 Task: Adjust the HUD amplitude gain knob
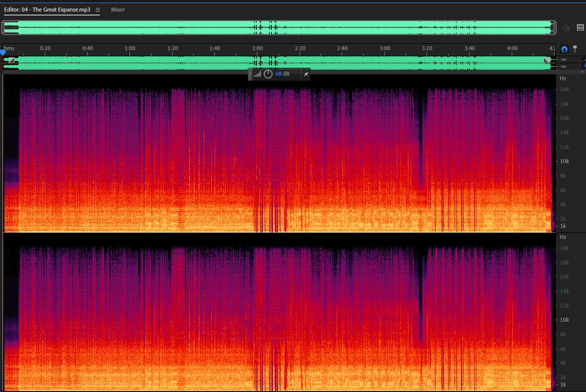coord(268,74)
